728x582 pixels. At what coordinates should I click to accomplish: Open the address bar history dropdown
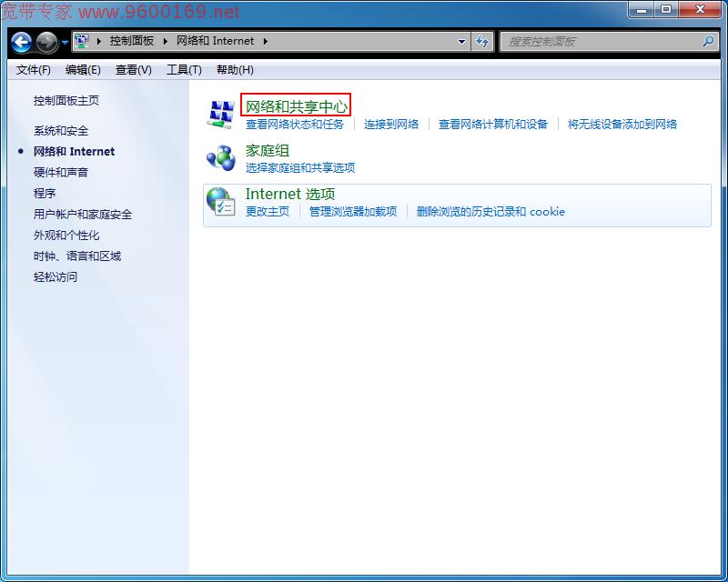461,41
